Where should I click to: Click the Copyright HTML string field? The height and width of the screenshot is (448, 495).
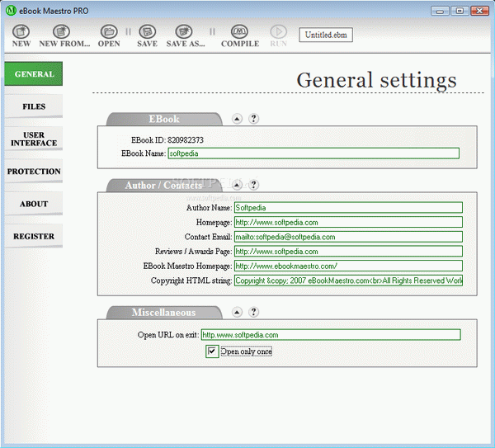pyautogui.click(x=348, y=281)
